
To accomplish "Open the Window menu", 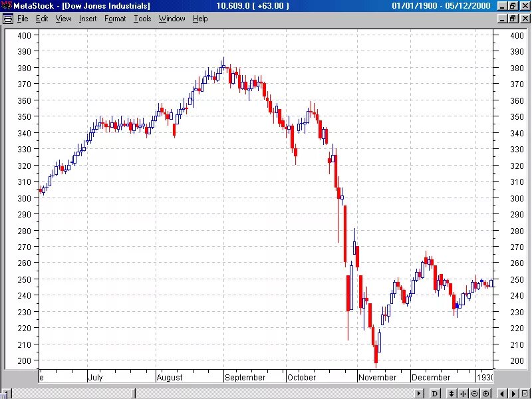I will tap(172, 19).
